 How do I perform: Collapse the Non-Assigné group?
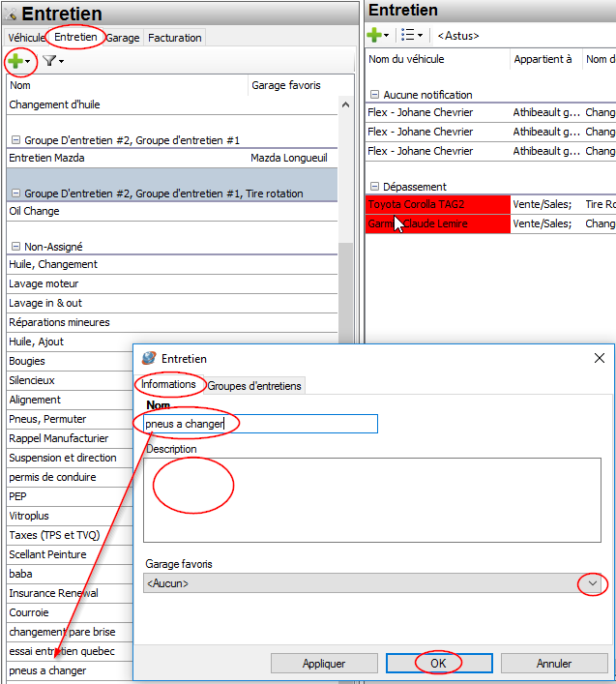pos(15,247)
